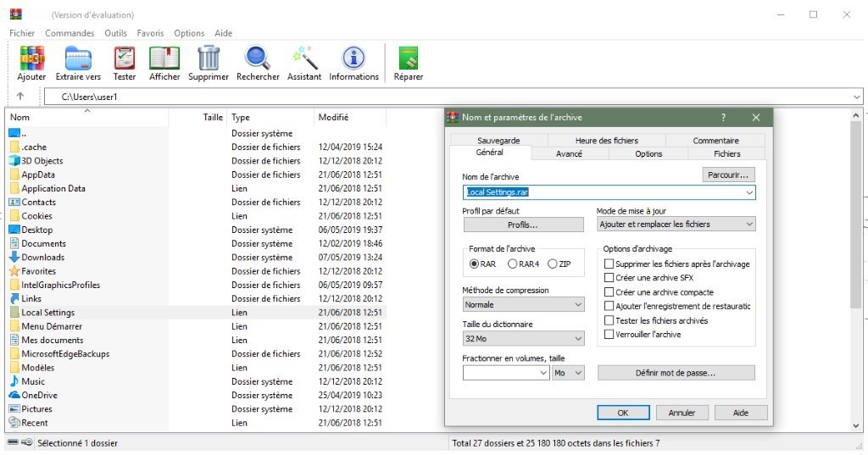Open the Commandes menu

(70, 33)
